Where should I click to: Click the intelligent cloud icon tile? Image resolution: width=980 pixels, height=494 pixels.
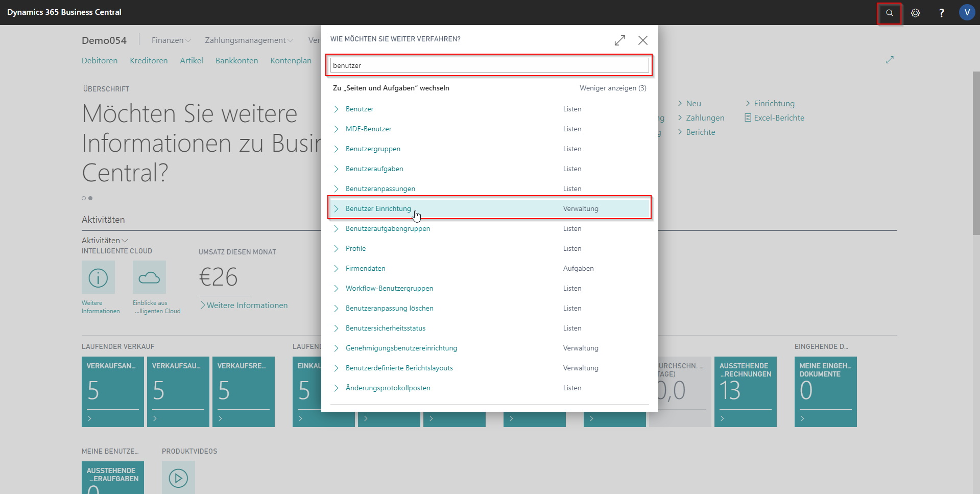[149, 277]
